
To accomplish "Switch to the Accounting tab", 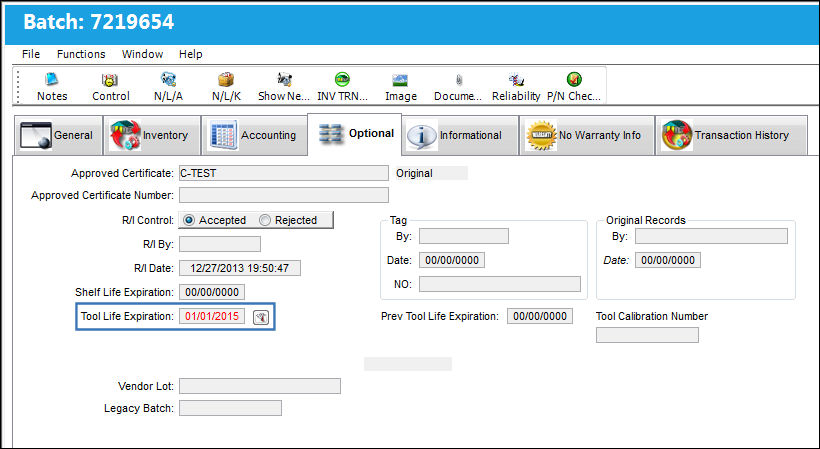I will click(x=254, y=135).
